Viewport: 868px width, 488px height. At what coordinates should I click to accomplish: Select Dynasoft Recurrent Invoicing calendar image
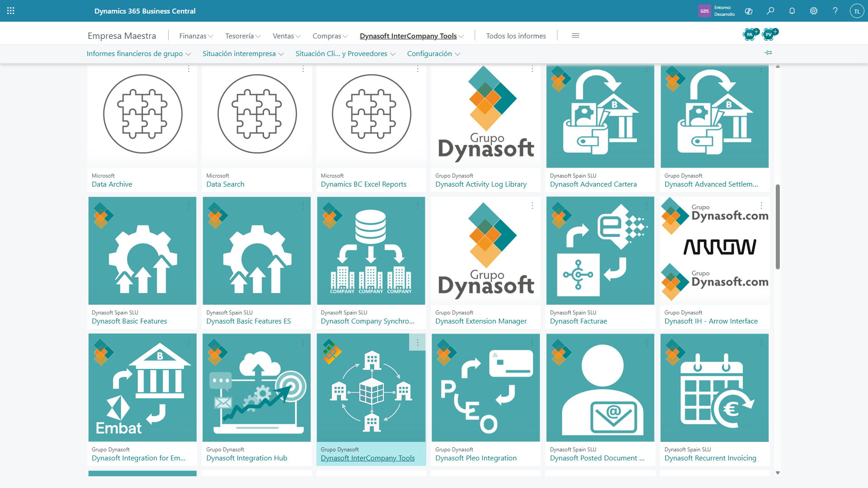click(x=714, y=388)
